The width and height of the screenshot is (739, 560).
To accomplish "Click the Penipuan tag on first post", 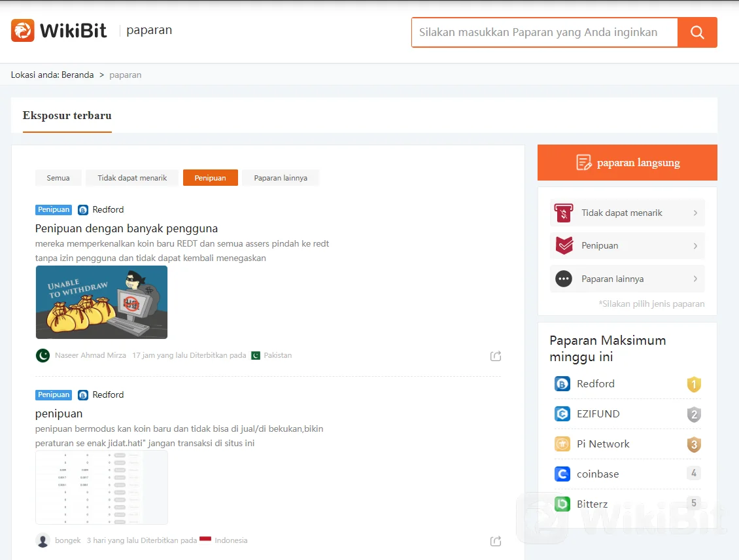I will 54,210.
